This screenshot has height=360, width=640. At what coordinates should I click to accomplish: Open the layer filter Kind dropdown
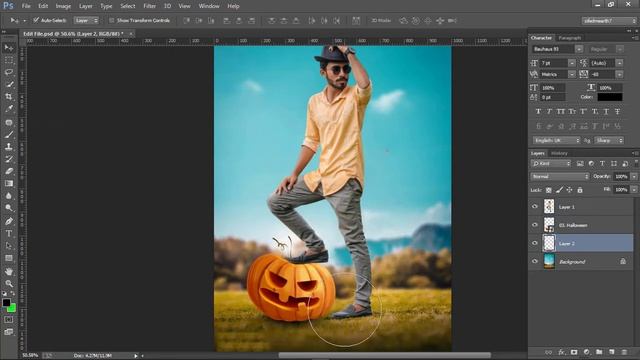tap(551, 163)
